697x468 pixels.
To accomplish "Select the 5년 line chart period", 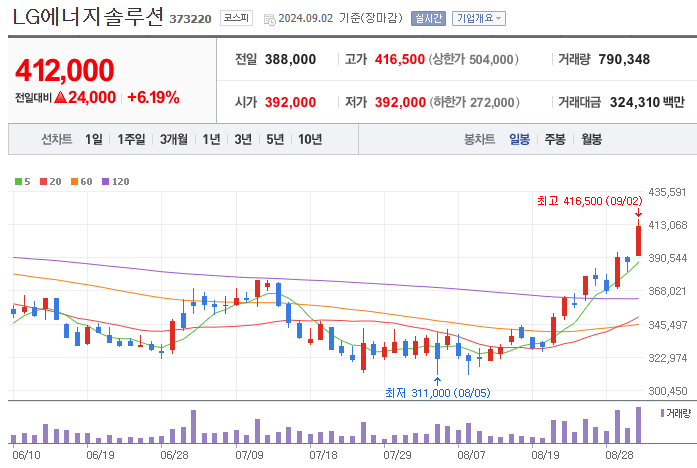I will coord(275,140).
